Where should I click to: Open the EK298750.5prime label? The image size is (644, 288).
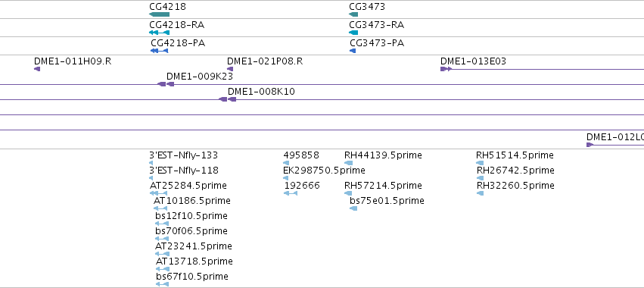point(324,171)
